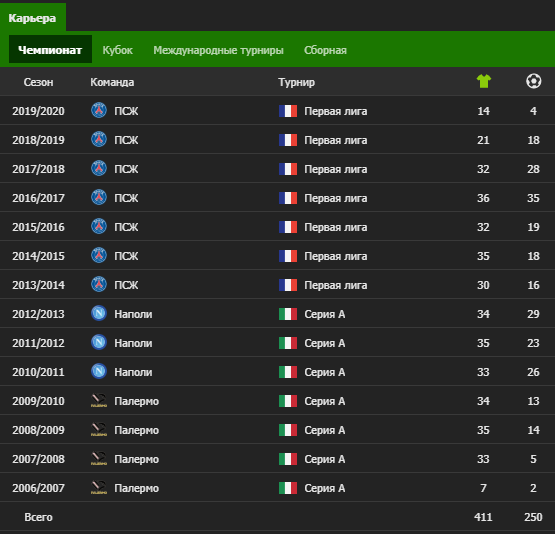Screen dimensions: 555x534
Task: Click Palermo logo in 2009/2010 row
Action: (99, 401)
